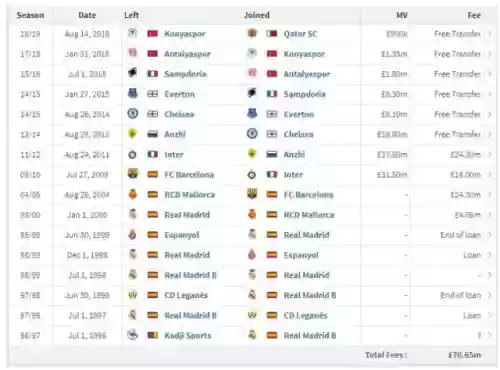Click the Italy flag beside Inter in the Joined column
Image resolution: width=500 pixels, height=370 pixels.
[272, 174]
